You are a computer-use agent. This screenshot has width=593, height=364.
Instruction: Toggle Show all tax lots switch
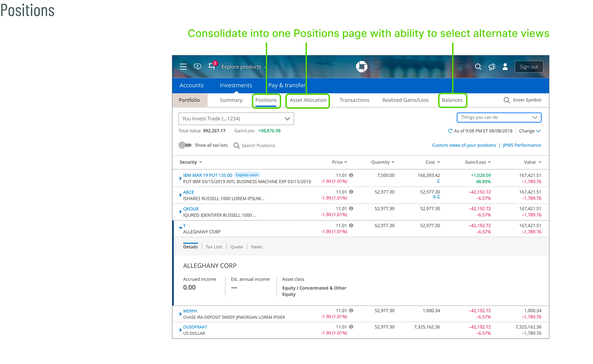[x=185, y=145]
